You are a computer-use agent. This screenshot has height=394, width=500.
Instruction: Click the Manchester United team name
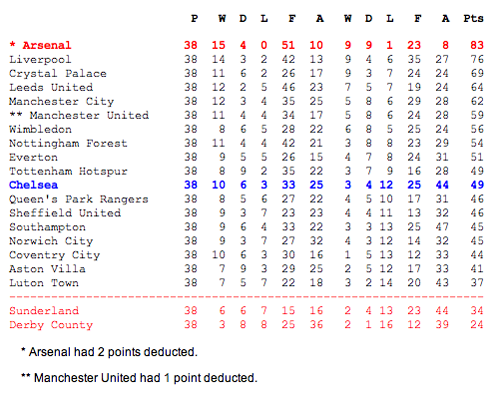click(x=89, y=115)
